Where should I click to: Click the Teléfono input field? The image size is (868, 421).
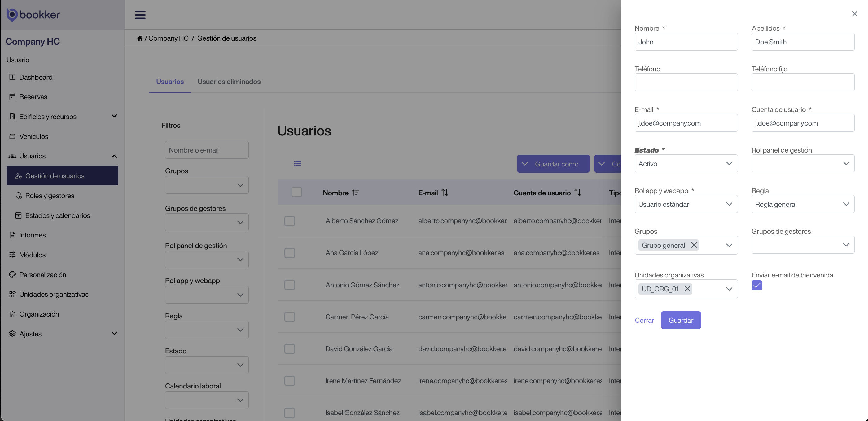point(686,82)
